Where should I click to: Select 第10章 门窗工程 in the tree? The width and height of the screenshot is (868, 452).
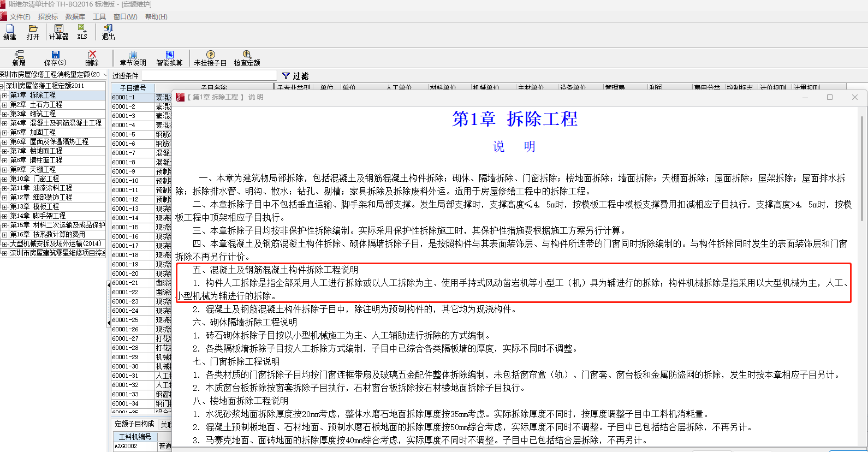tap(34, 179)
